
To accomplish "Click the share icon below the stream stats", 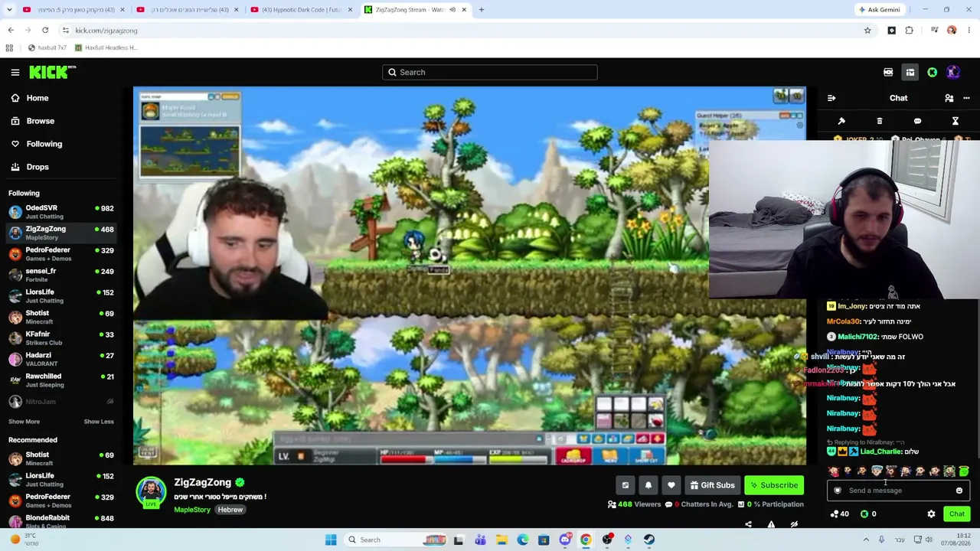I will (749, 524).
